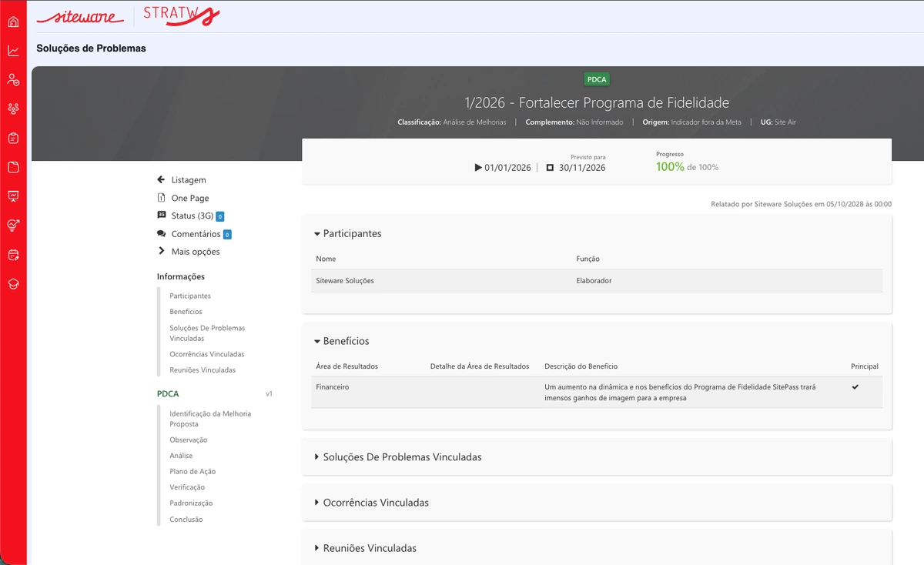Collapse the Benefícios section

[x=342, y=341]
